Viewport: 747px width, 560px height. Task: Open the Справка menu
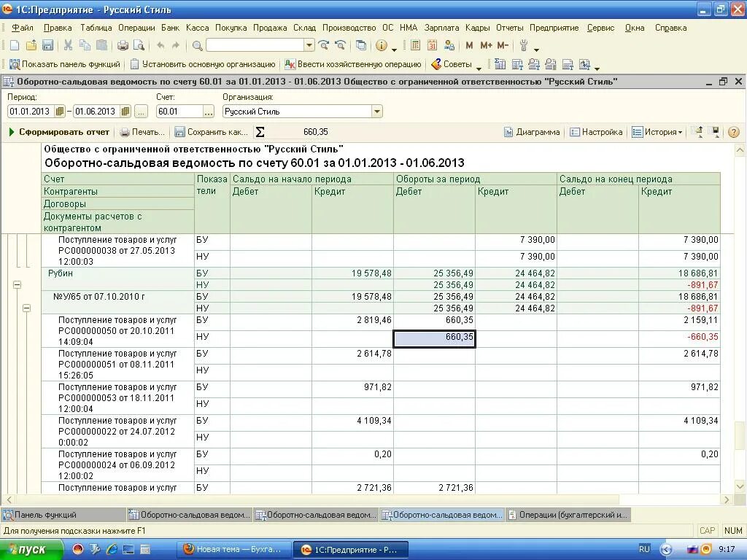[671, 28]
